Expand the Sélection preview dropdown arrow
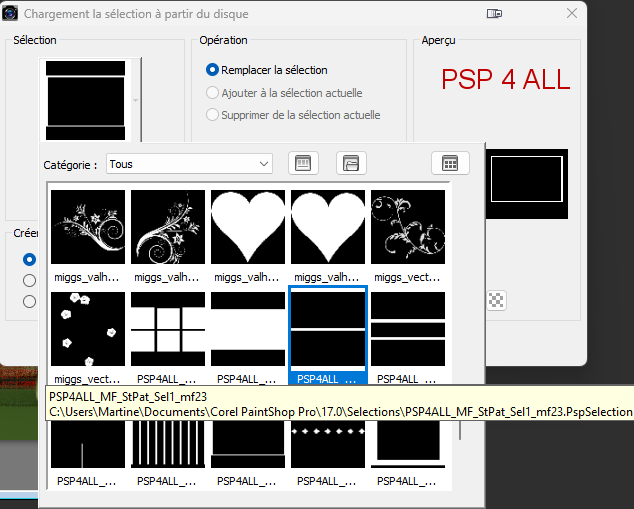 point(135,100)
